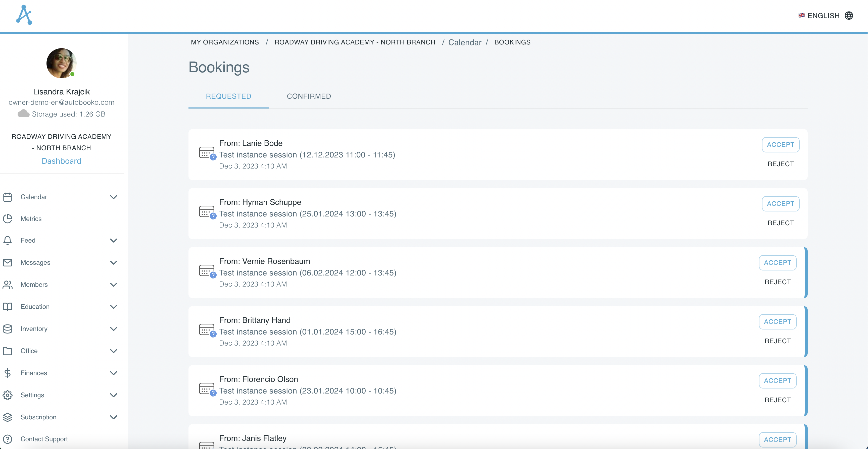868x449 pixels.
Task: Reject the booking from Brittany Hand
Action: click(777, 341)
